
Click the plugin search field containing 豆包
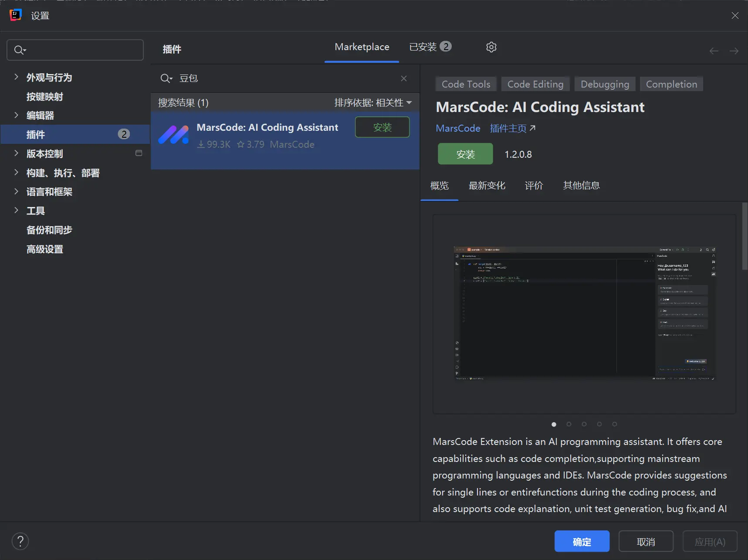point(285,78)
